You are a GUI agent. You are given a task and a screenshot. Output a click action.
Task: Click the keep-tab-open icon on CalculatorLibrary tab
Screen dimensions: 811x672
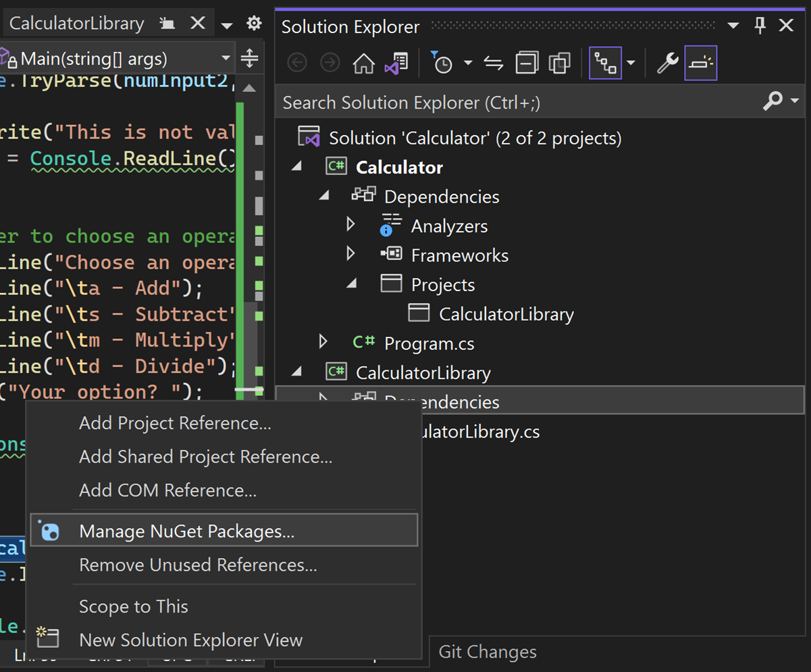coord(167,22)
